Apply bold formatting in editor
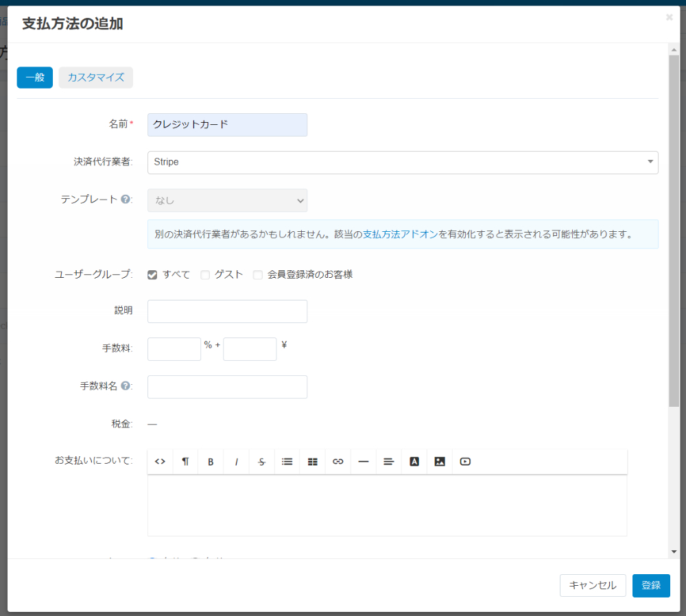 (x=211, y=462)
